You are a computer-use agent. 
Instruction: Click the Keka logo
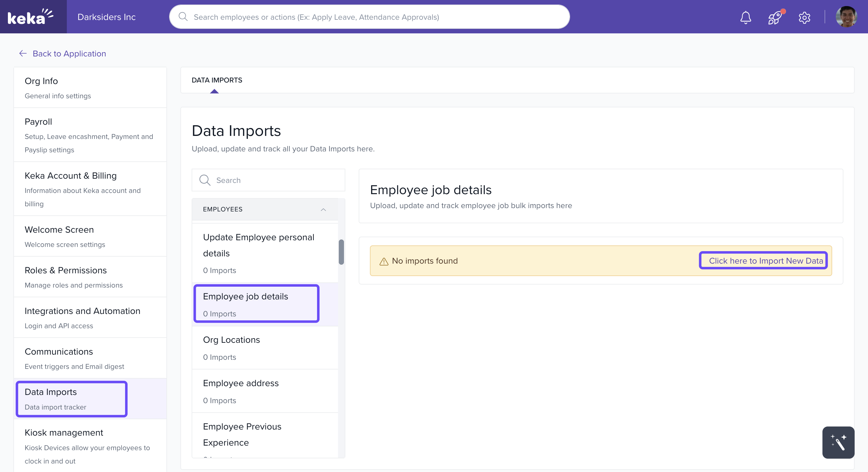click(30, 17)
